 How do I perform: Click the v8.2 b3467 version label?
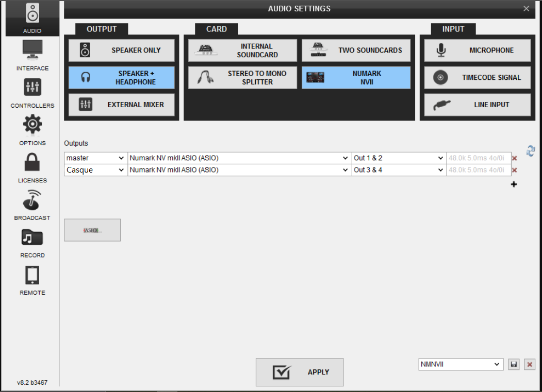[x=32, y=383]
